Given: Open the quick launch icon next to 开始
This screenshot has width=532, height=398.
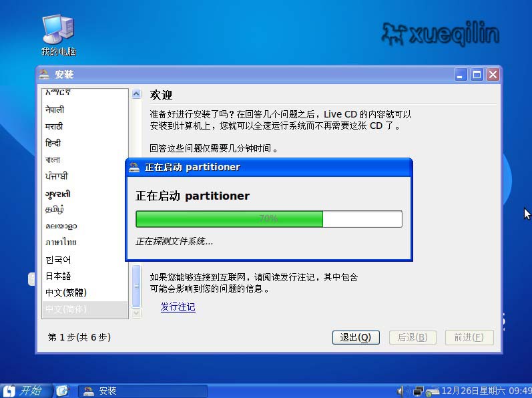Looking at the screenshot, I should coord(63,391).
